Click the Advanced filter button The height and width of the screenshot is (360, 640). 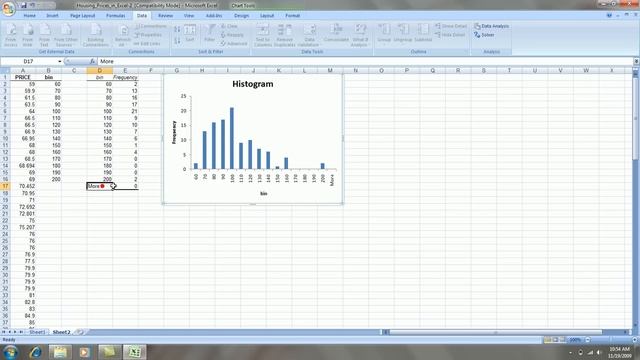[x=233, y=44]
